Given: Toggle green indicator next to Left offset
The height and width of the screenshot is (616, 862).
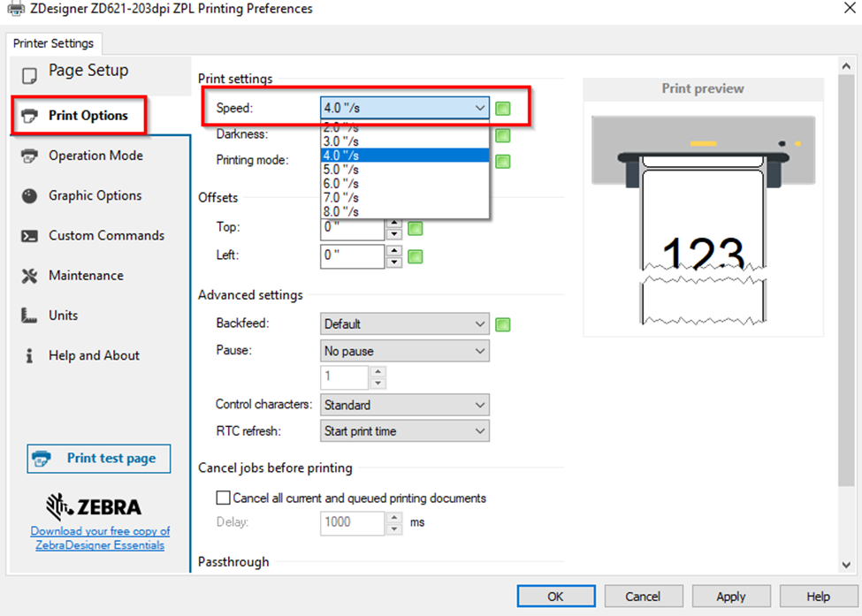Looking at the screenshot, I should [x=415, y=256].
